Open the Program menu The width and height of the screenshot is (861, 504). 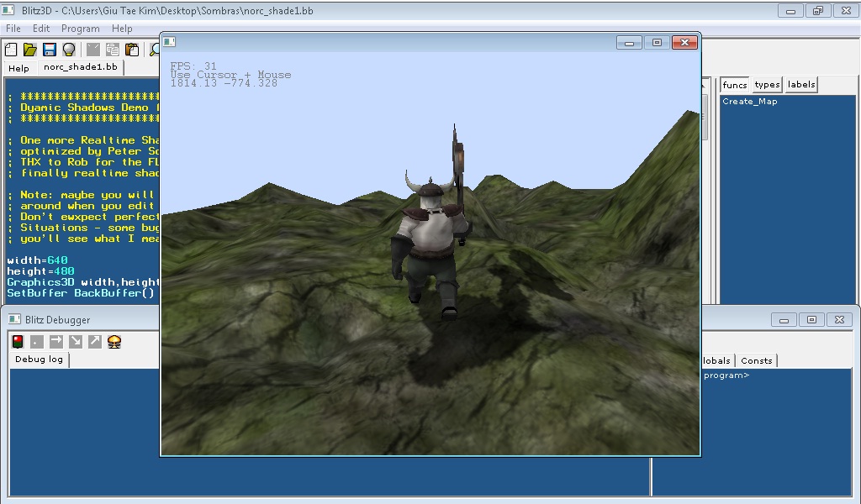[x=81, y=29]
